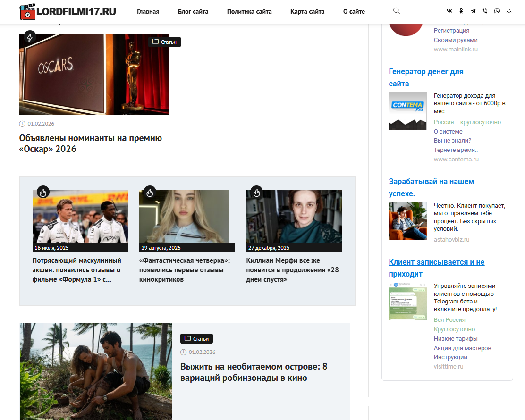Click the blonde woman thumbnail
Screen dimensions: 525x420
click(x=184, y=216)
